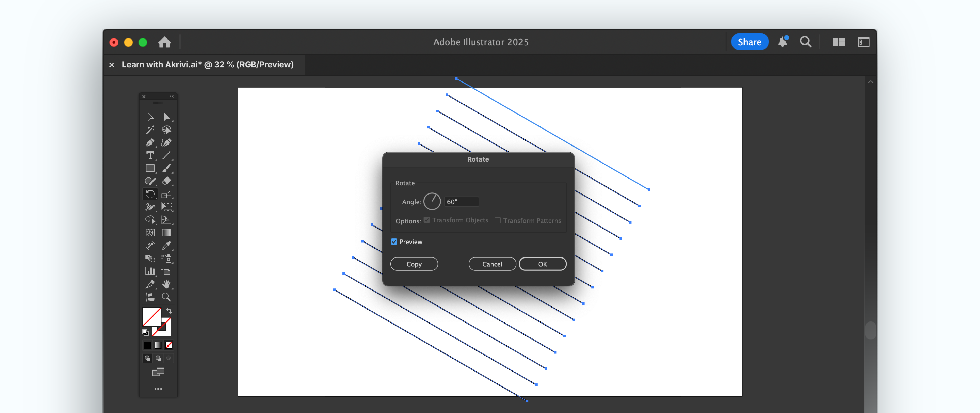Select the Measure tool
This screenshot has width=980, height=413.
[x=150, y=246]
